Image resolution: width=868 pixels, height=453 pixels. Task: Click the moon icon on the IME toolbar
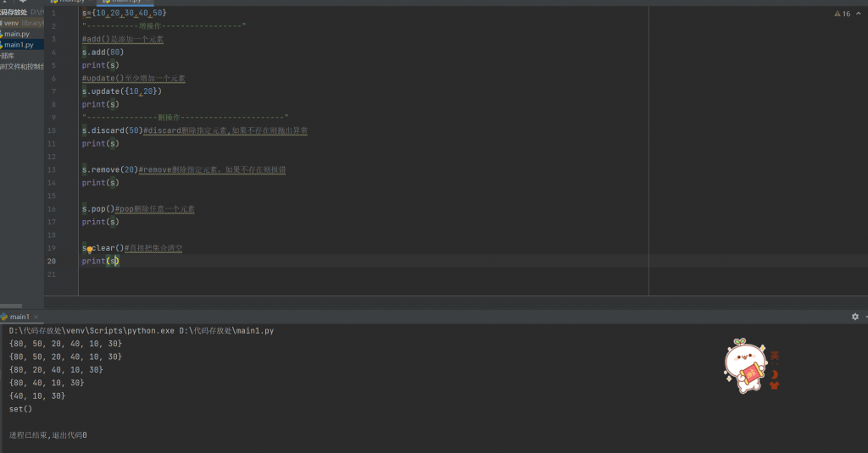coord(774,373)
